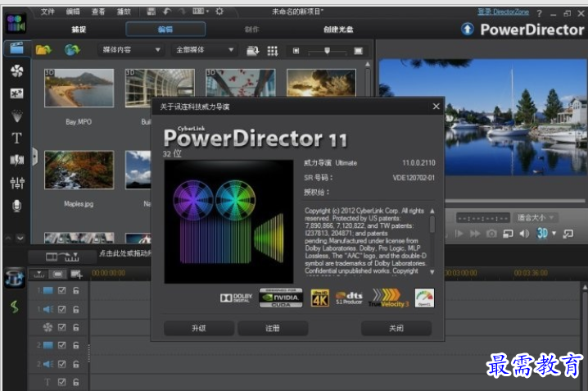This screenshot has height=391, width=588.
Task: Adjust the thumbnail size slider handle
Action: (327, 51)
